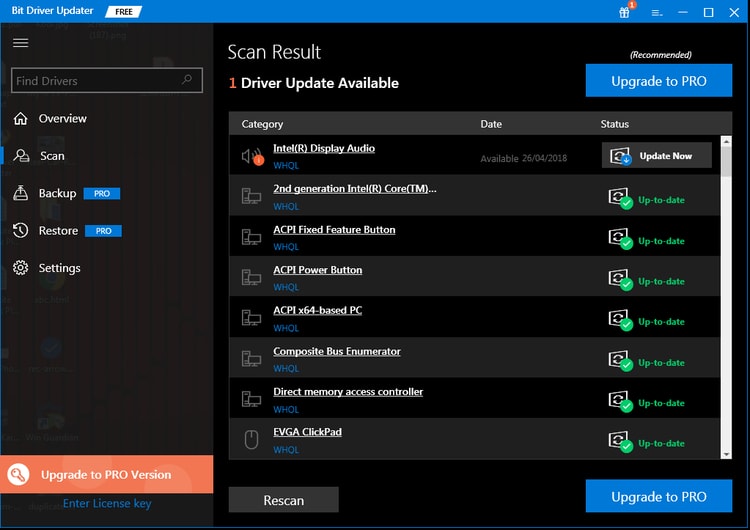Click device icon for ACPI Power Button

click(x=251, y=277)
